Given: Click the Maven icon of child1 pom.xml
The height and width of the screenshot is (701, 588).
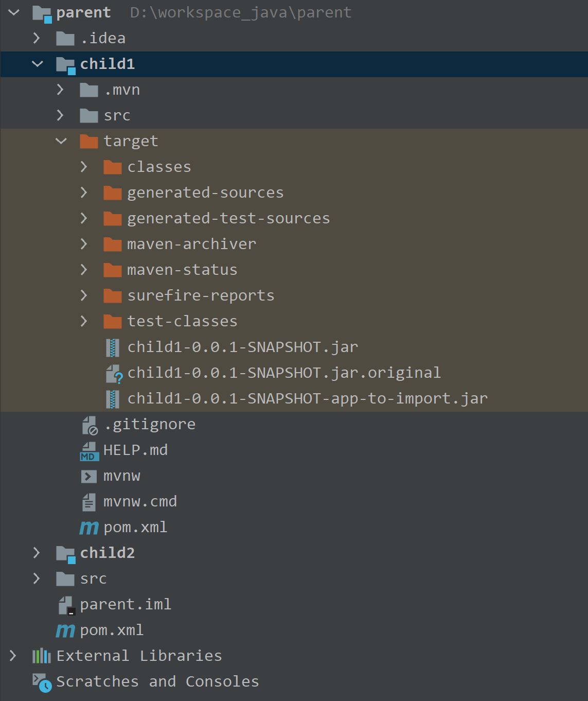Looking at the screenshot, I should [x=88, y=528].
